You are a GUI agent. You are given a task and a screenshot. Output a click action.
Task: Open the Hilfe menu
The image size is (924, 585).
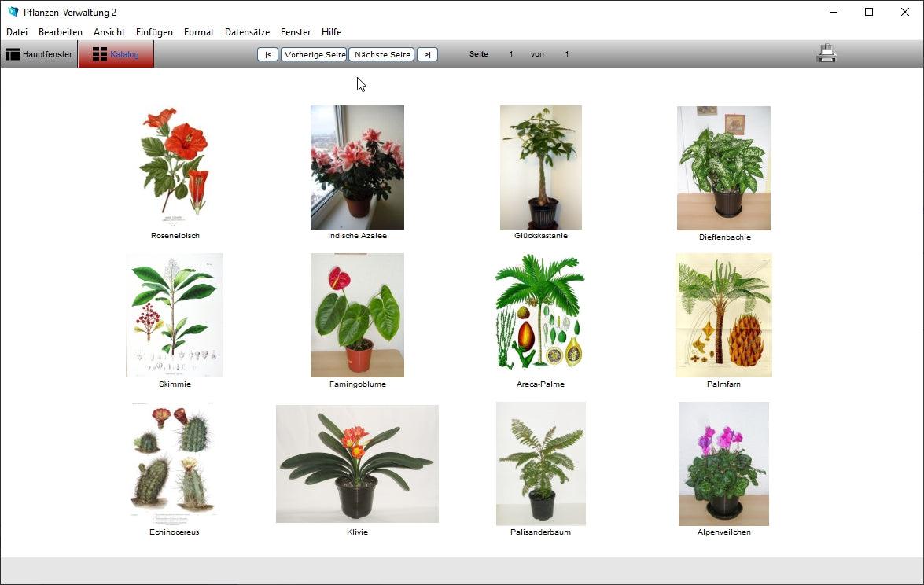(x=331, y=32)
